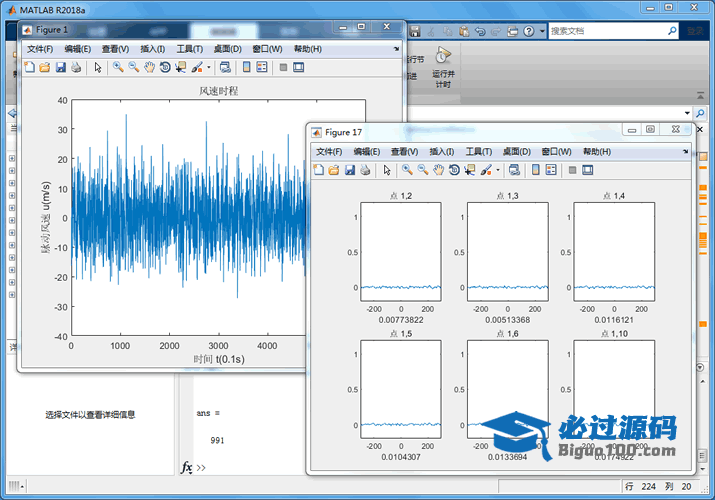Screen dimensions: 715x500
Task: Activate Zoom In tool in Figure 1
Action: tap(118, 67)
